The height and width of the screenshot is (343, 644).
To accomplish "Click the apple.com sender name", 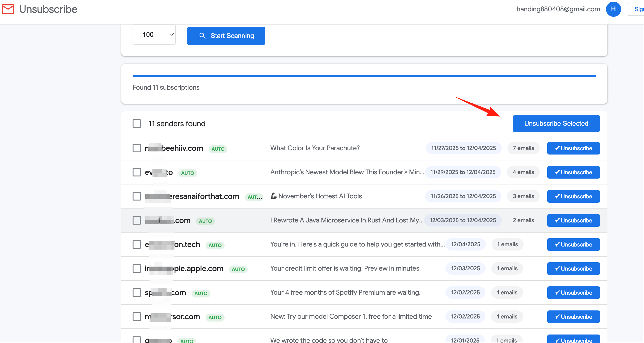I will coord(184,268).
